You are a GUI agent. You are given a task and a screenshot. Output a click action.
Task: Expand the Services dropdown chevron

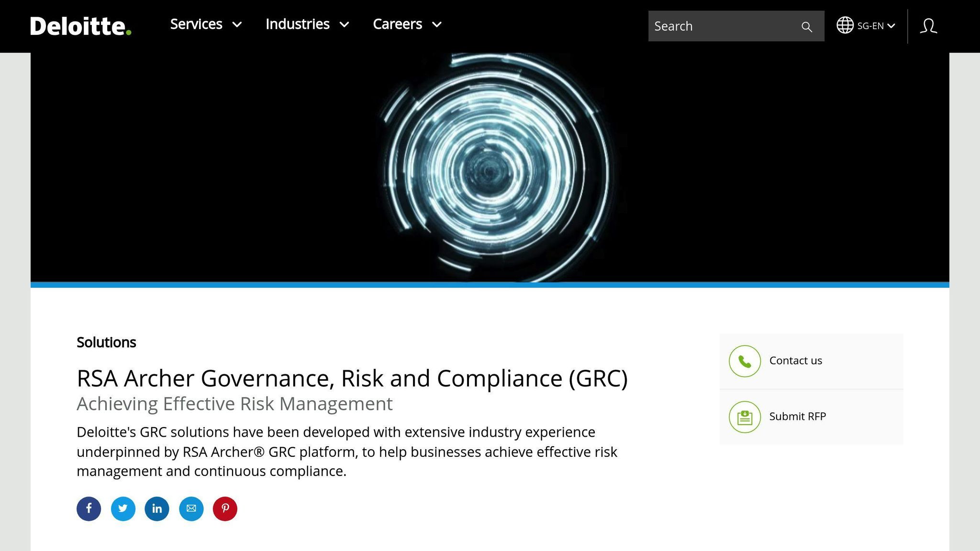(237, 25)
